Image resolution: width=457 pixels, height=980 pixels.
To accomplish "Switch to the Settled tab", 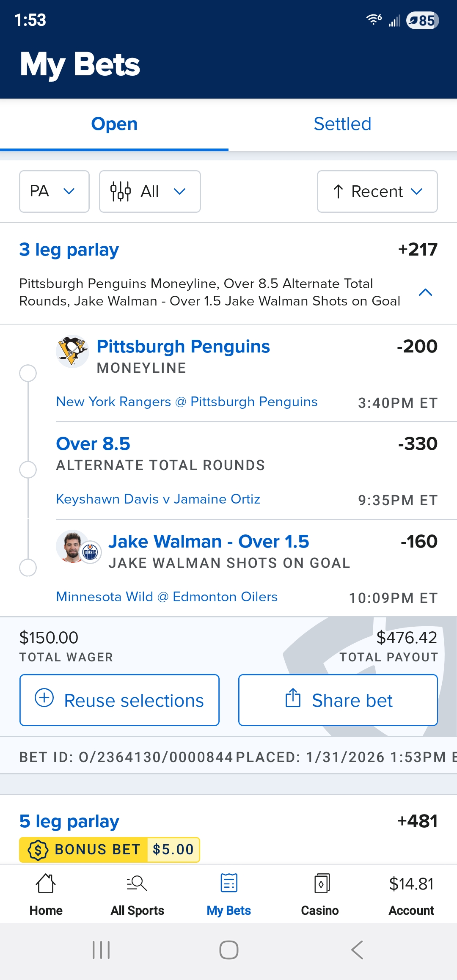I will [x=342, y=124].
